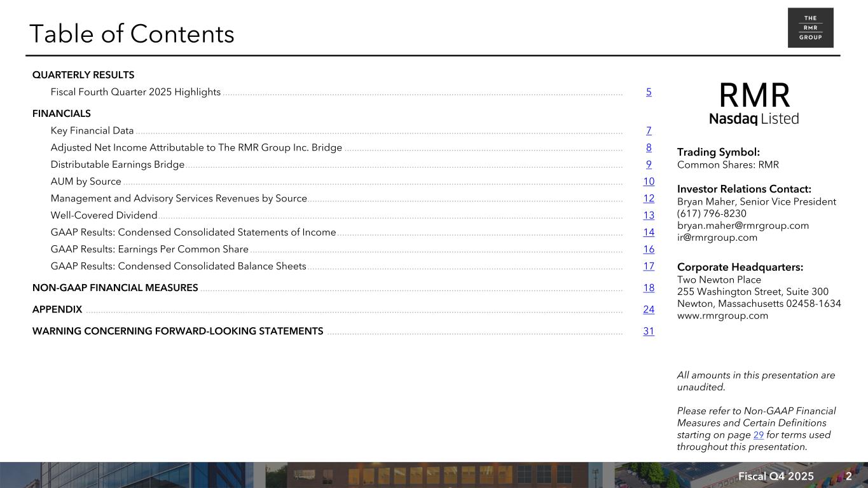Open page 8 Adjusted Net Income Bridge link

click(x=649, y=148)
